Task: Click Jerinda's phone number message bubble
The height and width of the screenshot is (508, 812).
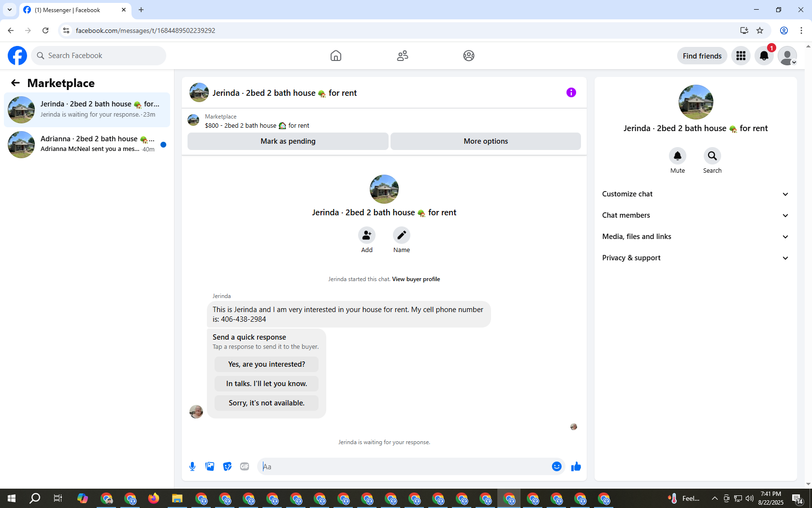Action: (x=348, y=314)
